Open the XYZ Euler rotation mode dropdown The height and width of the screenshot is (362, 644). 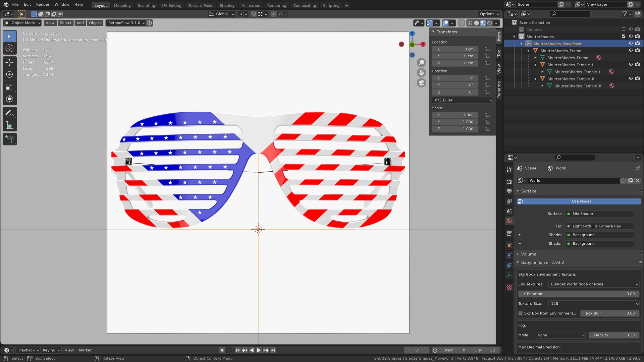[463, 100]
